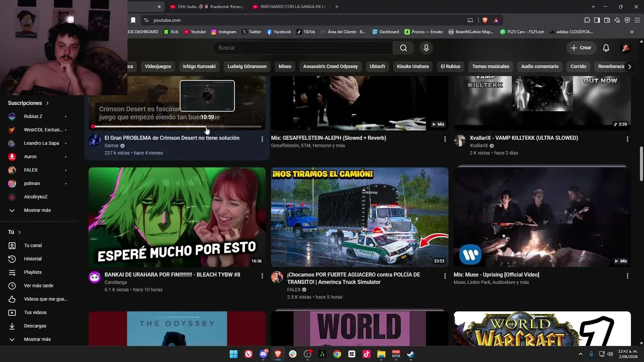Click the page vertical scrollbar thumb

pyautogui.click(x=641, y=164)
